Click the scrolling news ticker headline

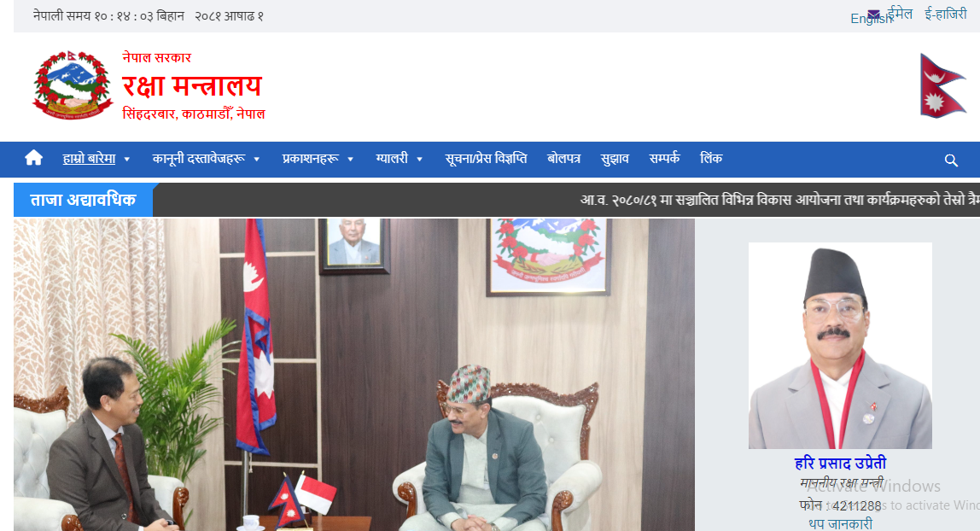[779, 200]
